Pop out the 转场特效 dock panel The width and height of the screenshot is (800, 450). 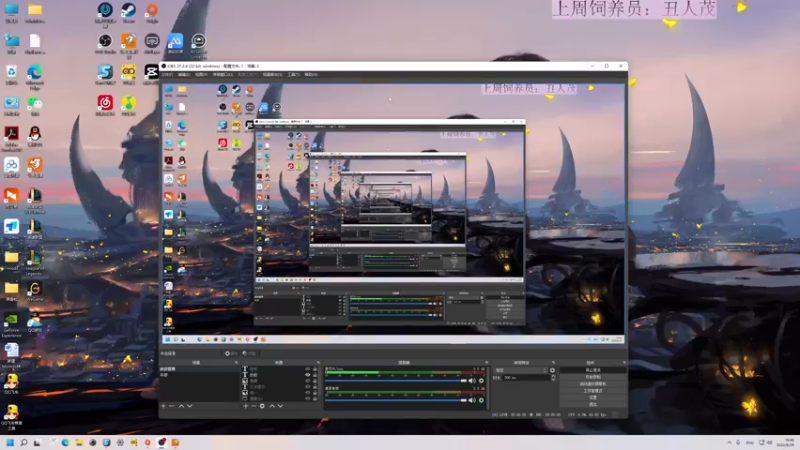tap(554, 362)
